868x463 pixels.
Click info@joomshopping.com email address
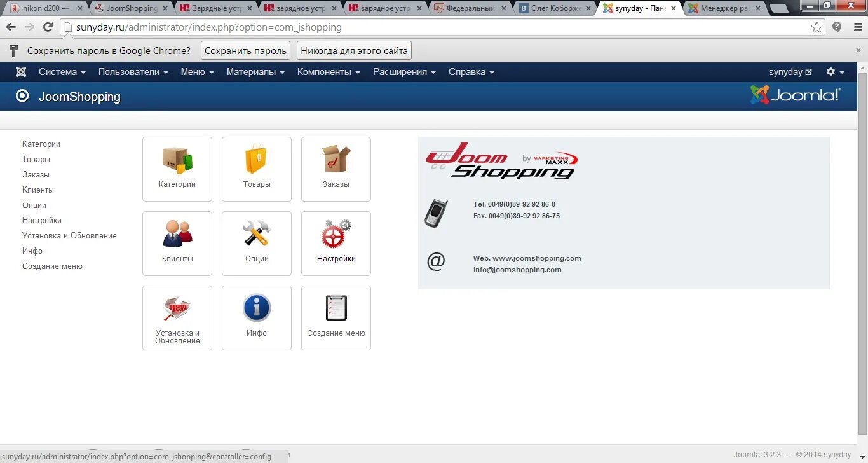point(517,270)
